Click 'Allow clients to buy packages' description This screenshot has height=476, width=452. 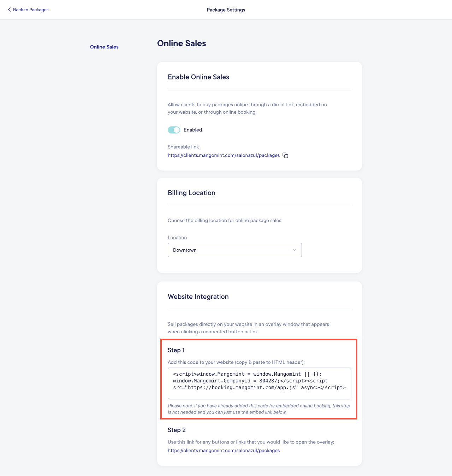247,108
